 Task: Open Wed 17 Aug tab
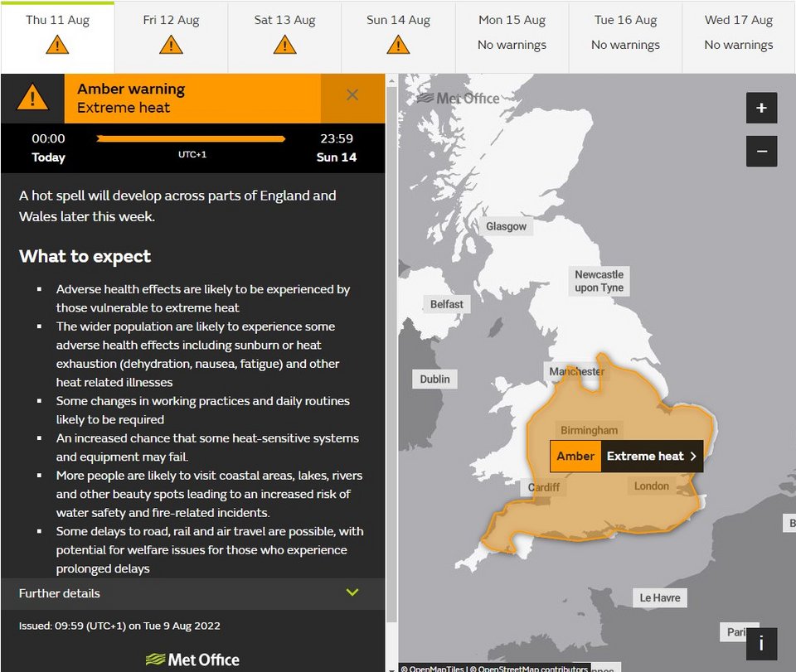point(738,31)
